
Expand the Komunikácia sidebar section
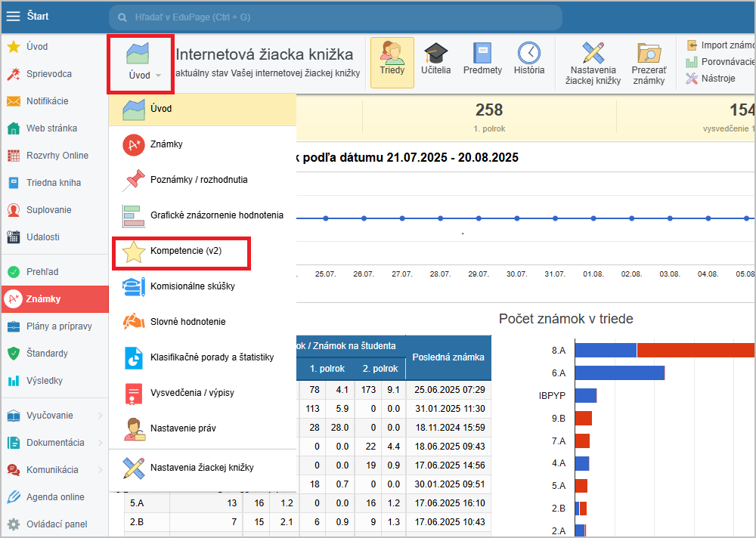[53, 470]
